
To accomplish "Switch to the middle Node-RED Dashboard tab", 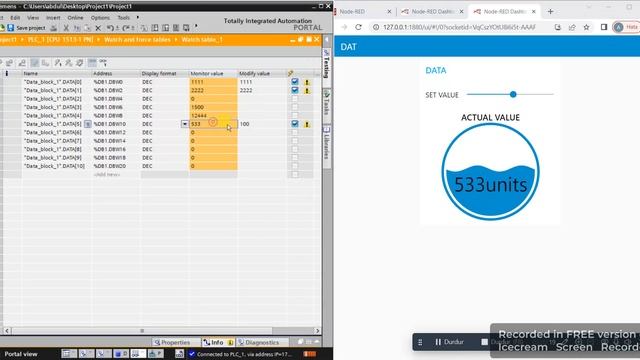I will [x=433, y=11].
